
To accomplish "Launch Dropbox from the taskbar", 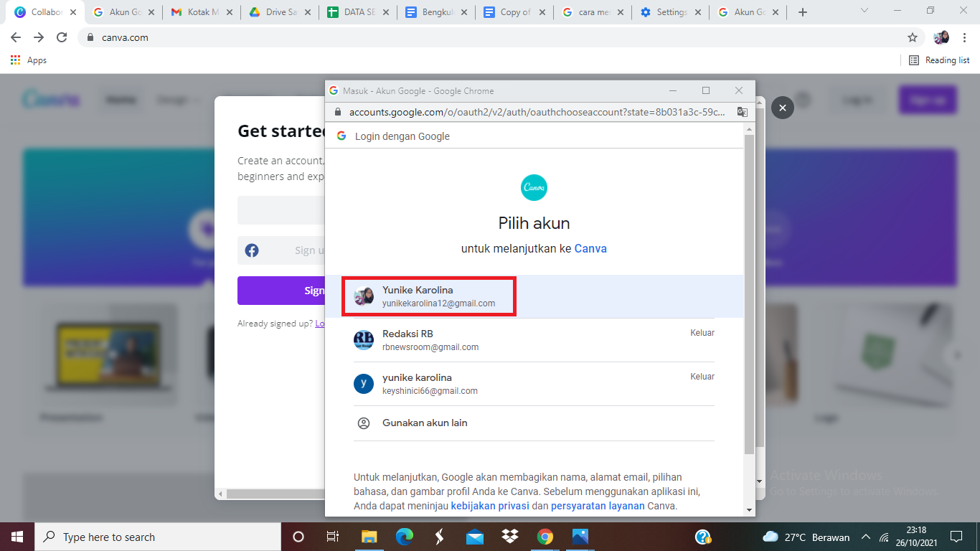I will 510,537.
